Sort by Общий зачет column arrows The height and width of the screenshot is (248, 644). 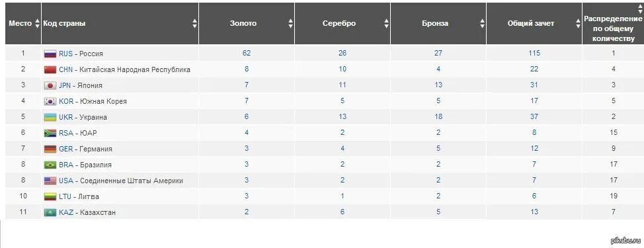point(579,23)
